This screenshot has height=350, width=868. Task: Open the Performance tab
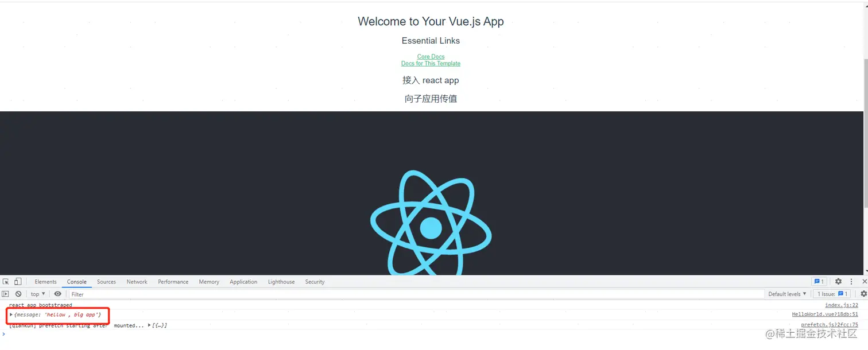[173, 282]
